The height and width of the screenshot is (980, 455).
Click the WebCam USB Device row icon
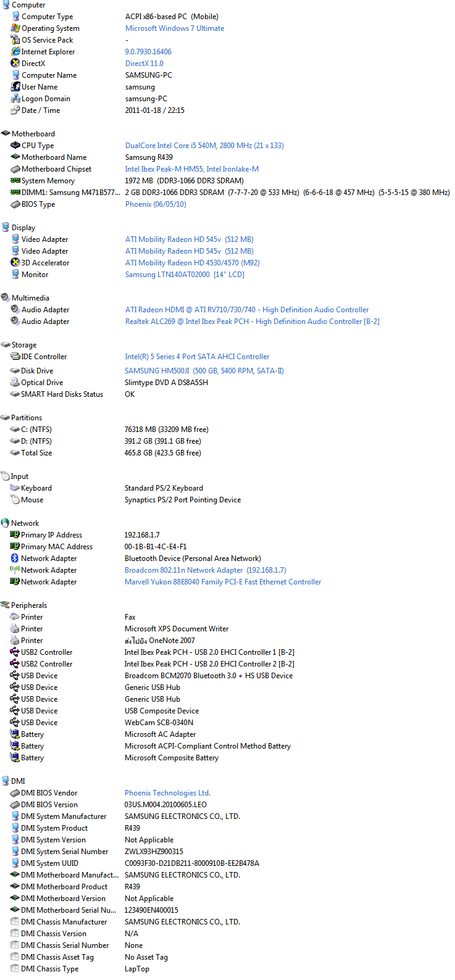coord(15,723)
